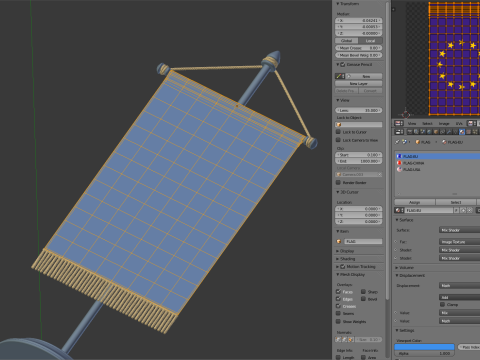The height and width of the screenshot is (360, 480).
Task: Toggle Faces overlay checkbox
Action: (x=338, y=292)
